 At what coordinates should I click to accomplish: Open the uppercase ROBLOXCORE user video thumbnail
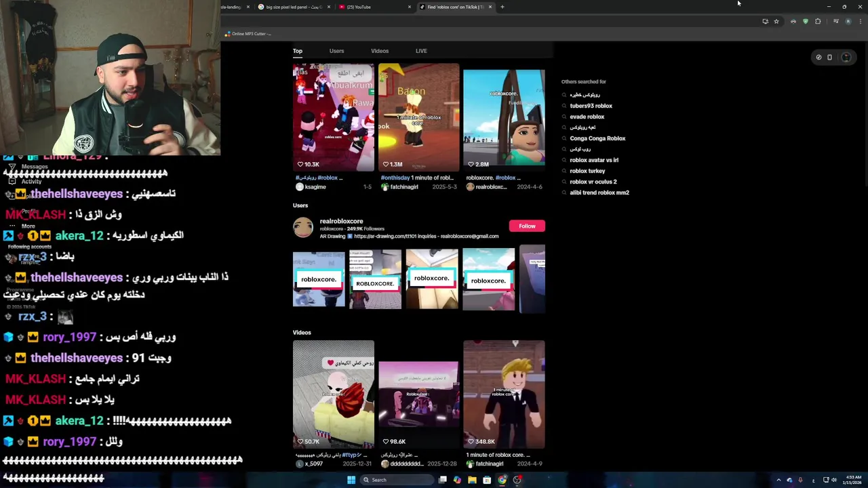375,279
